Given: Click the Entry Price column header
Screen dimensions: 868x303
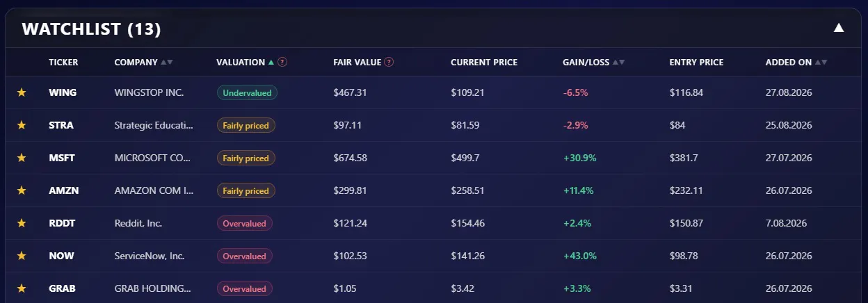Looking at the screenshot, I should click(x=696, y=62).
